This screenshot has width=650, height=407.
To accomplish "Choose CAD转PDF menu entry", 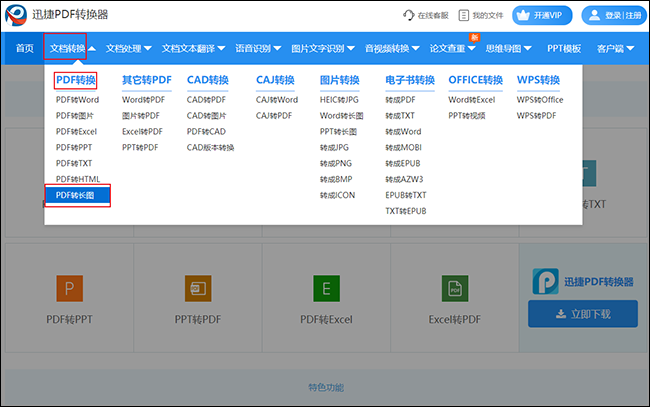I will tap(206, 100).
